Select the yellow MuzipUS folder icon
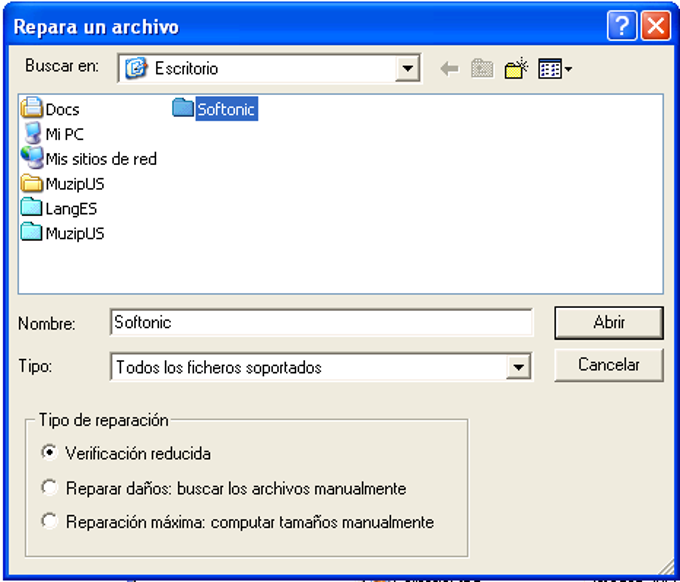 pos(32,183)
